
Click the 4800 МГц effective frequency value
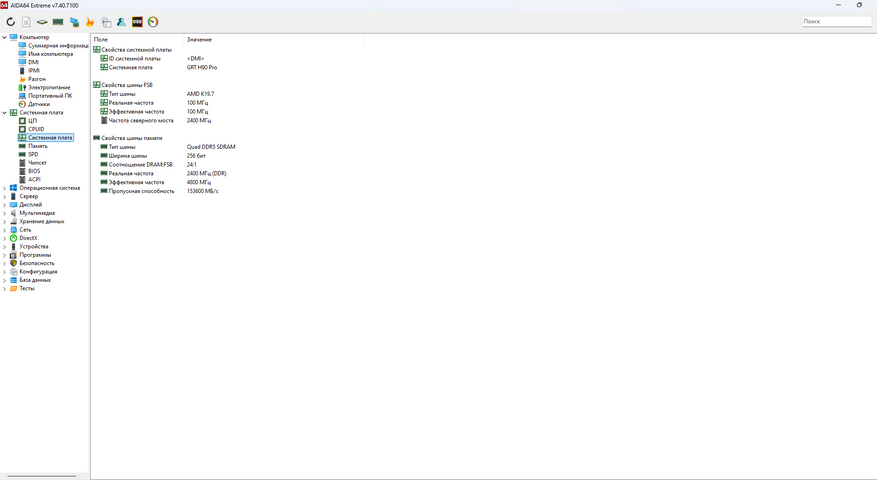tap(199, 182)
